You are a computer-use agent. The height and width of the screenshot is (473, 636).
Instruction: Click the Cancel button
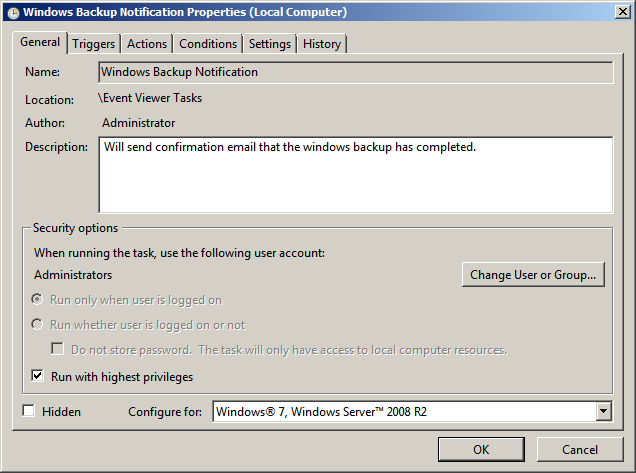point(579,449)
